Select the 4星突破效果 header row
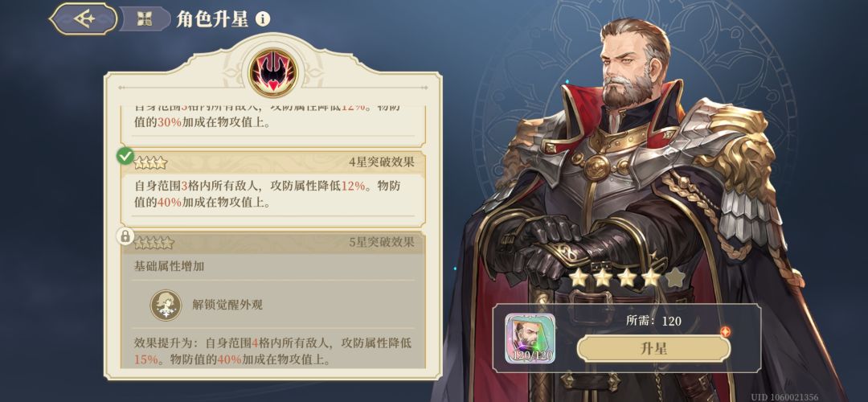Screen dimensions: 868x402 click(x=274, y=162)
